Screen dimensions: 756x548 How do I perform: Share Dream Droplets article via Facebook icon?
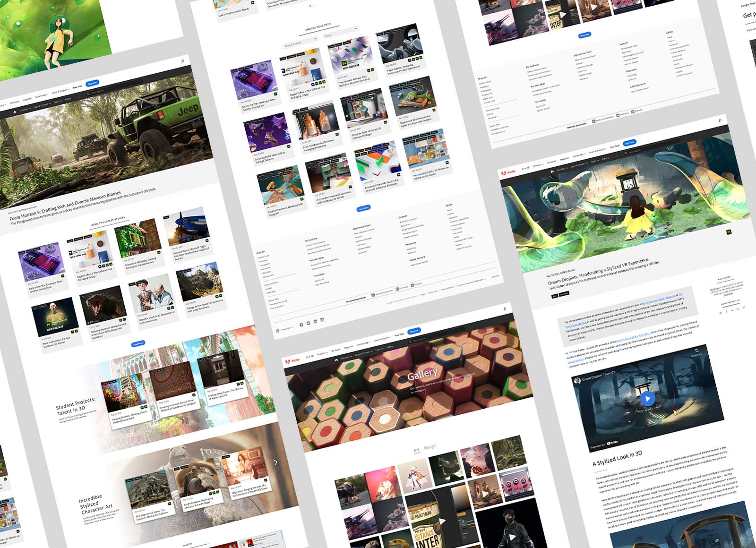pos(727,311)
